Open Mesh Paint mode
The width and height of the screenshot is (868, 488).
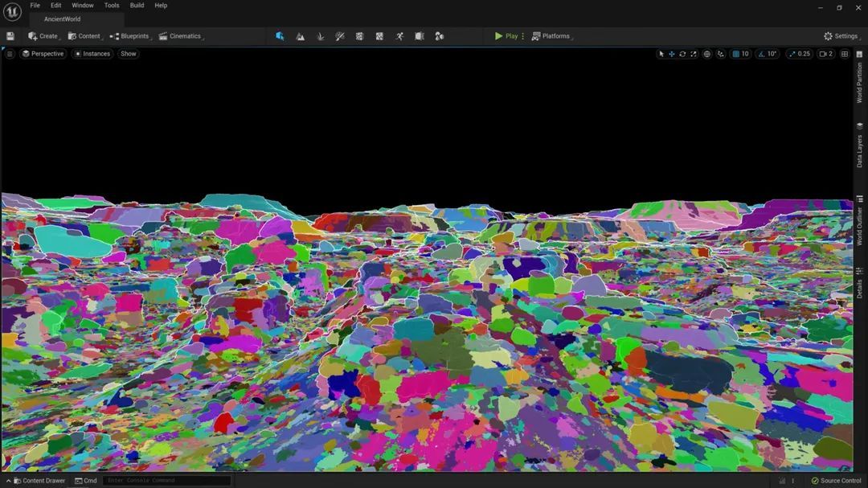[339, 36]
